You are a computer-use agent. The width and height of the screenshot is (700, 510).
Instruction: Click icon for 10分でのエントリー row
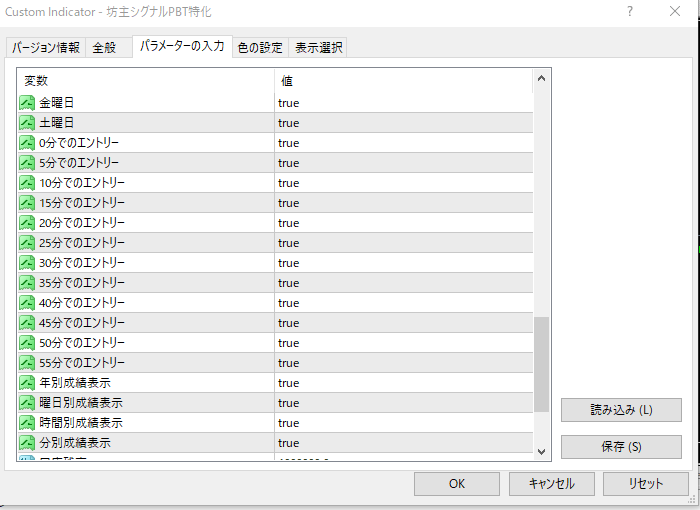(x=27, y=183)
